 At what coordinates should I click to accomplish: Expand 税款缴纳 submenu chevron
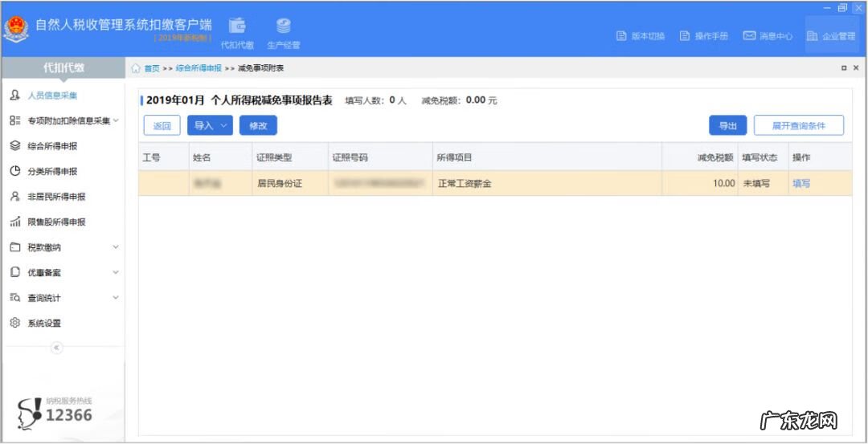116,247
